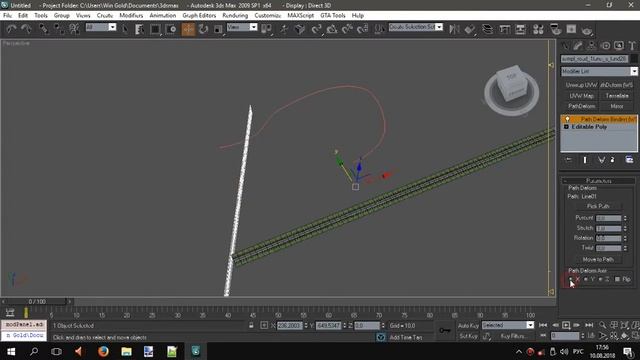
Task: Toggle the Selection Lock icon
Action: (251, 325)
